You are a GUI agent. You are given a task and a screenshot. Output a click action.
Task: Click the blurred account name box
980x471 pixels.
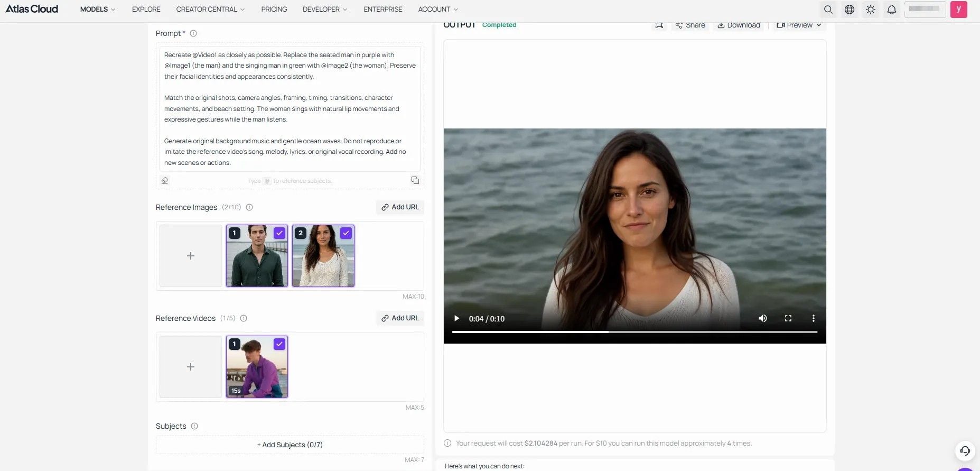(925, 10)
